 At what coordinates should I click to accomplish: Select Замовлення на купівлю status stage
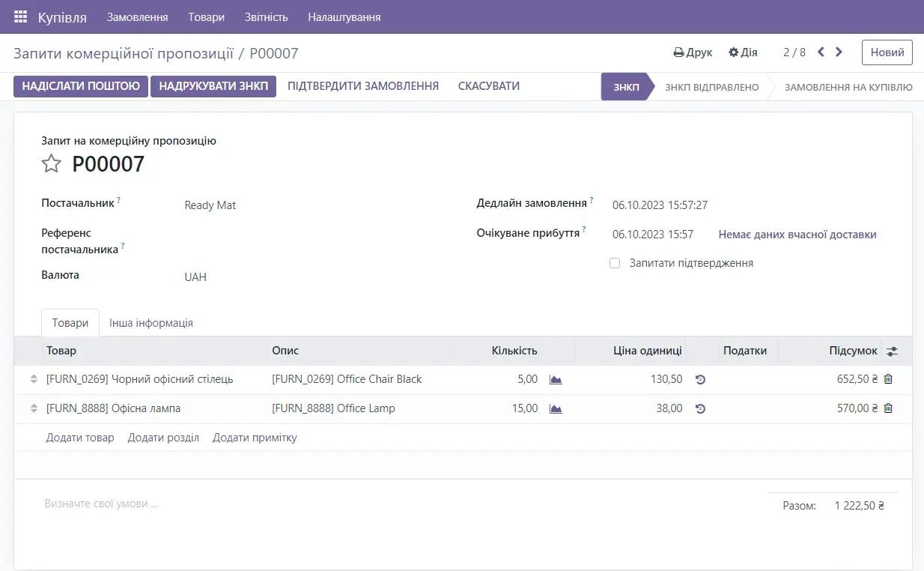click(848, 87)
